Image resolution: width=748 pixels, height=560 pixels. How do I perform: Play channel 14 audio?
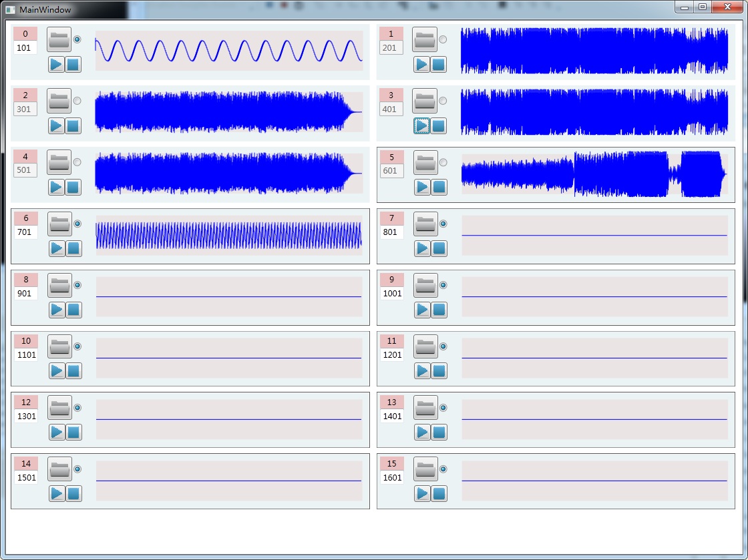click(x=57, y=494)
